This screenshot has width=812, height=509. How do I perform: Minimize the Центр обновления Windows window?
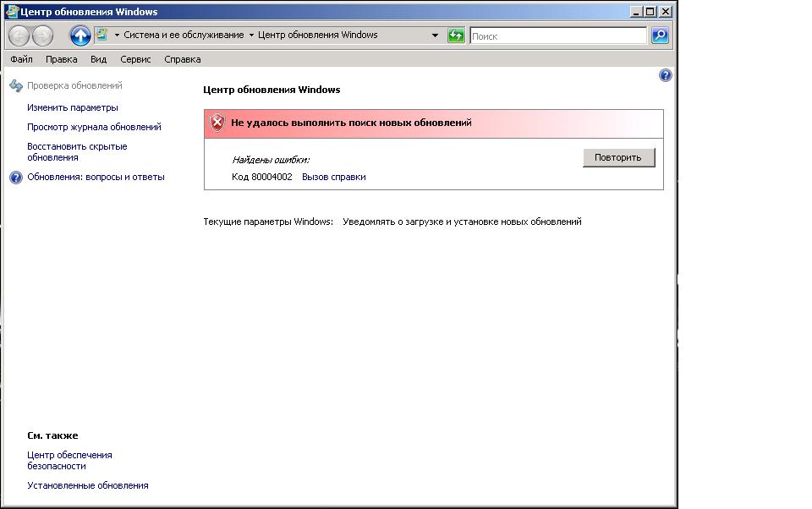(x=636, y=11)
